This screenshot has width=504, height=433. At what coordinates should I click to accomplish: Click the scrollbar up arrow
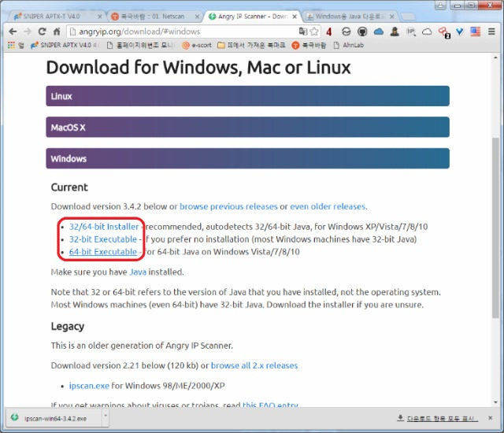495,57
